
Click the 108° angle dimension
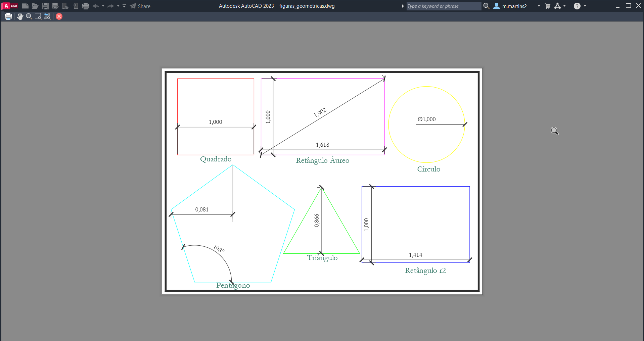coord(219,249)
